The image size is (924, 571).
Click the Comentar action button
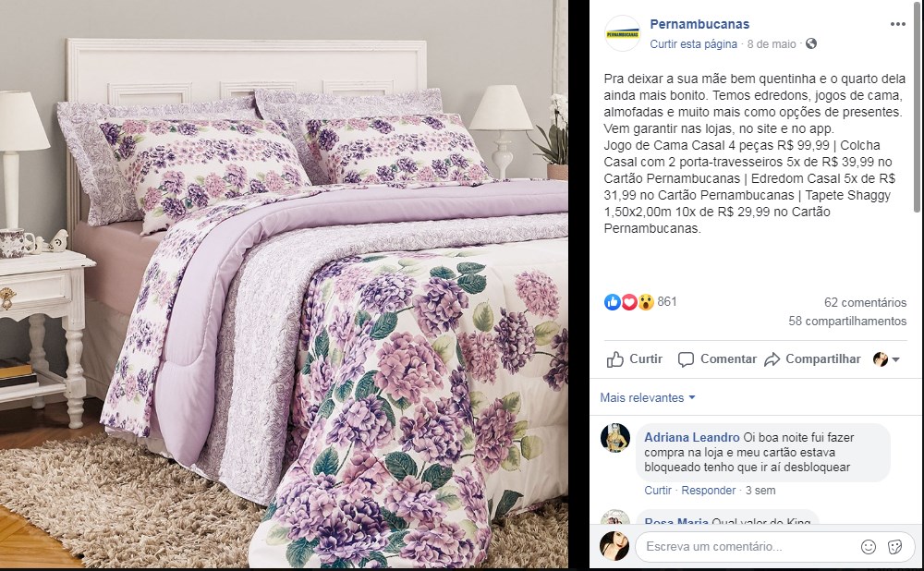click(717, 359)
